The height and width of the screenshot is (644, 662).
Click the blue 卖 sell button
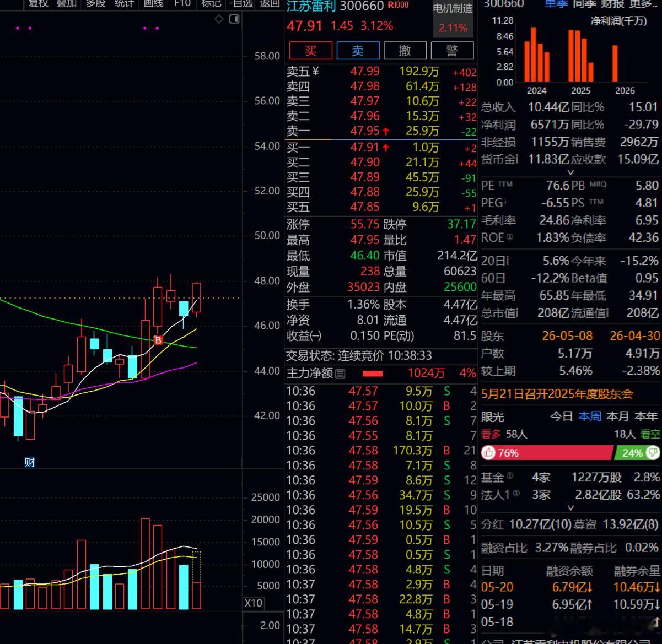click(x=358, y=51)
